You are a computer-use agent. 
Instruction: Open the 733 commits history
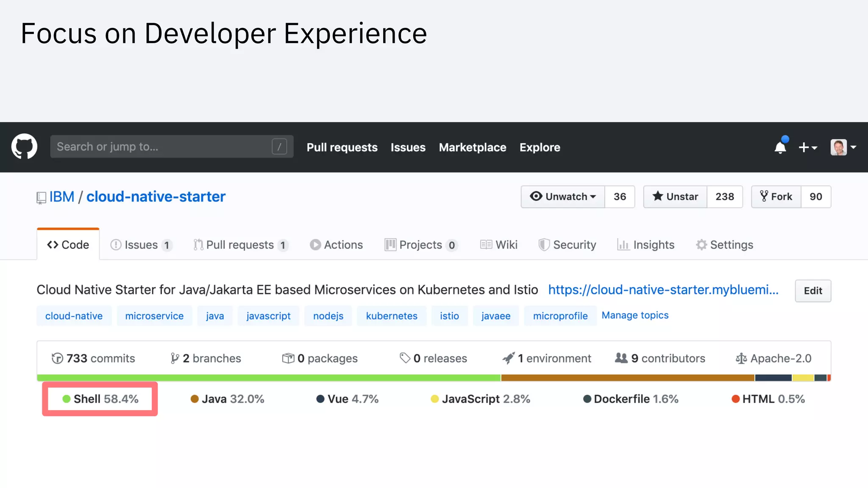(93, 358)
